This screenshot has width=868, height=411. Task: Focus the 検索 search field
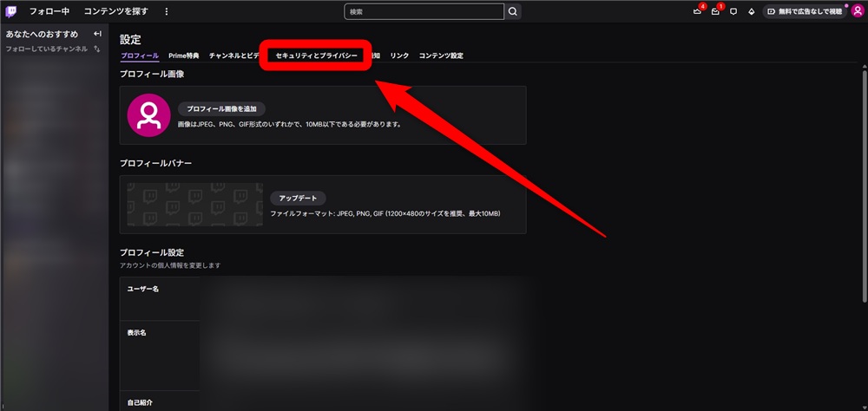tap(424, 11)
